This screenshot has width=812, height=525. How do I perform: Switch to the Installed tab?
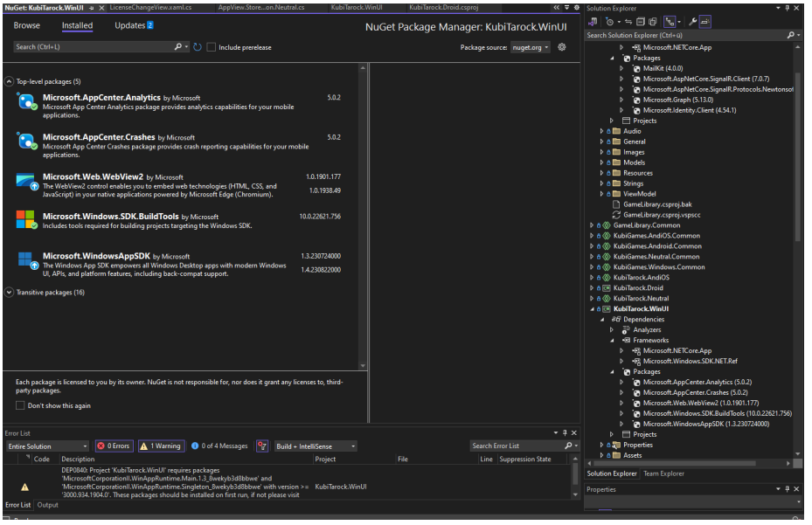point(77,25)
